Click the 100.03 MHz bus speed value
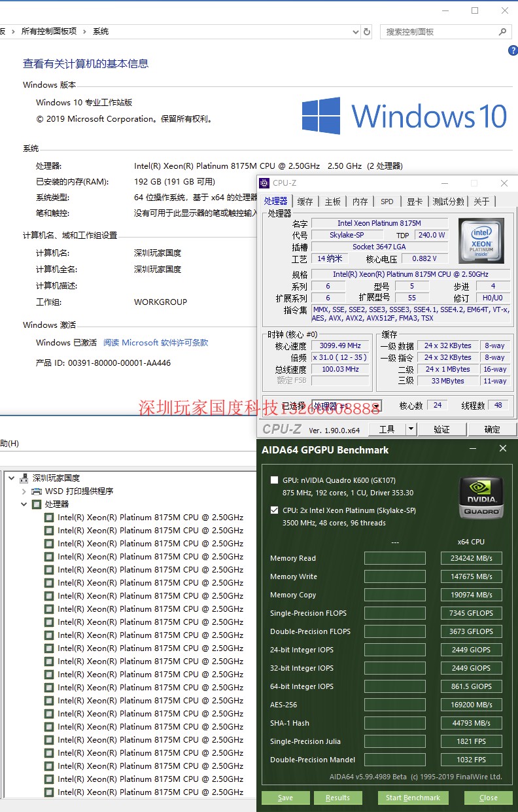The width and height of the screenshot is (518, 812). coord(341,369)
